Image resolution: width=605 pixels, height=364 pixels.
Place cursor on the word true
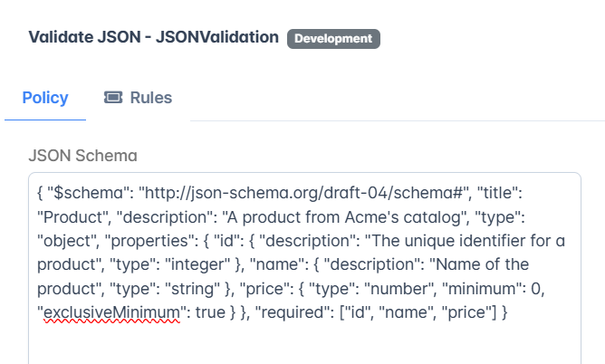click(210, 312)
